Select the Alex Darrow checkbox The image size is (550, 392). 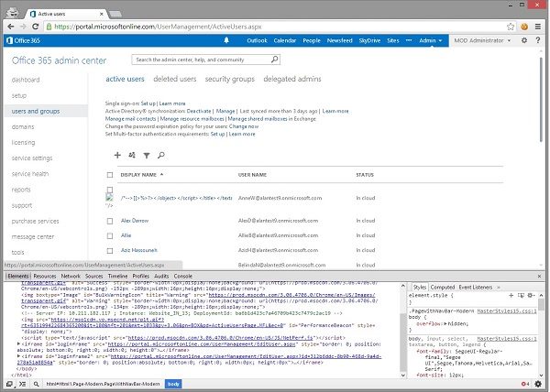pos(110,221)
